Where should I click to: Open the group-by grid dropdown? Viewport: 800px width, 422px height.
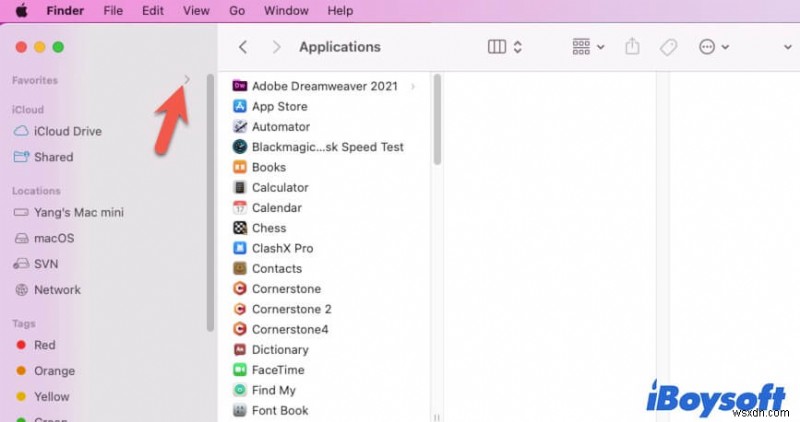click(x=588, y=47)
